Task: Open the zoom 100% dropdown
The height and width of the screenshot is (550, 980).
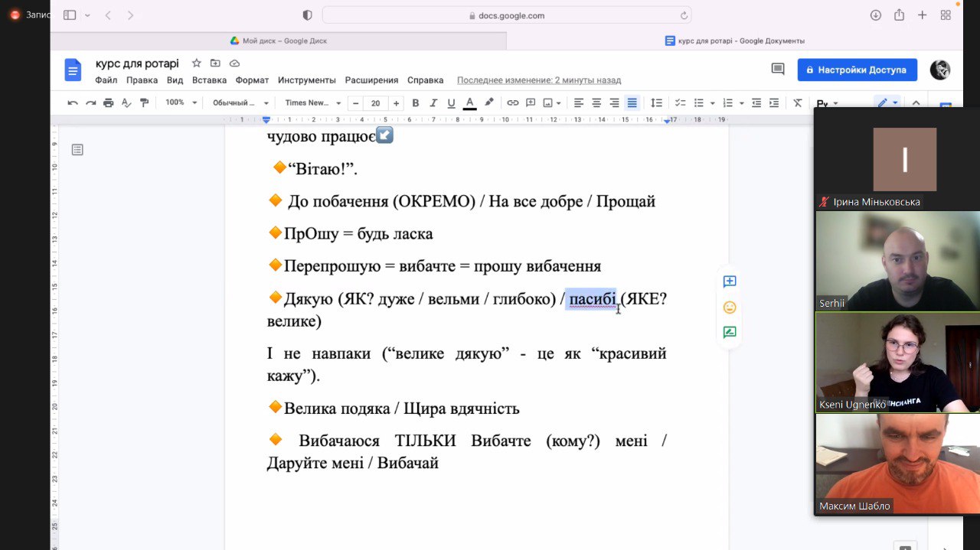Action: tap(181, 103)
